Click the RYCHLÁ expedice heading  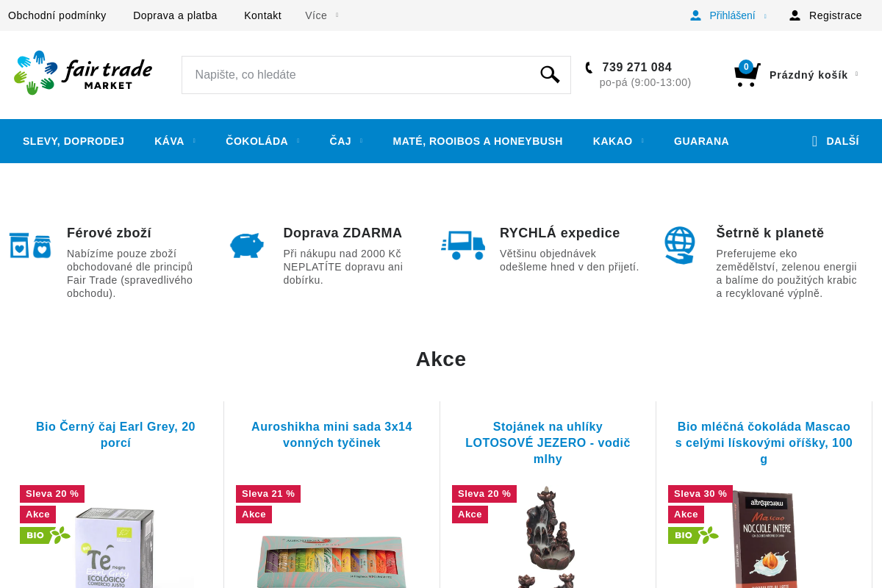(559, 233)
